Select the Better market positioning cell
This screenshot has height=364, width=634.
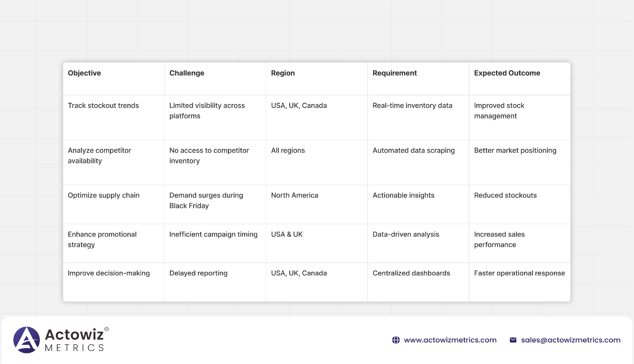click(515, 150)
